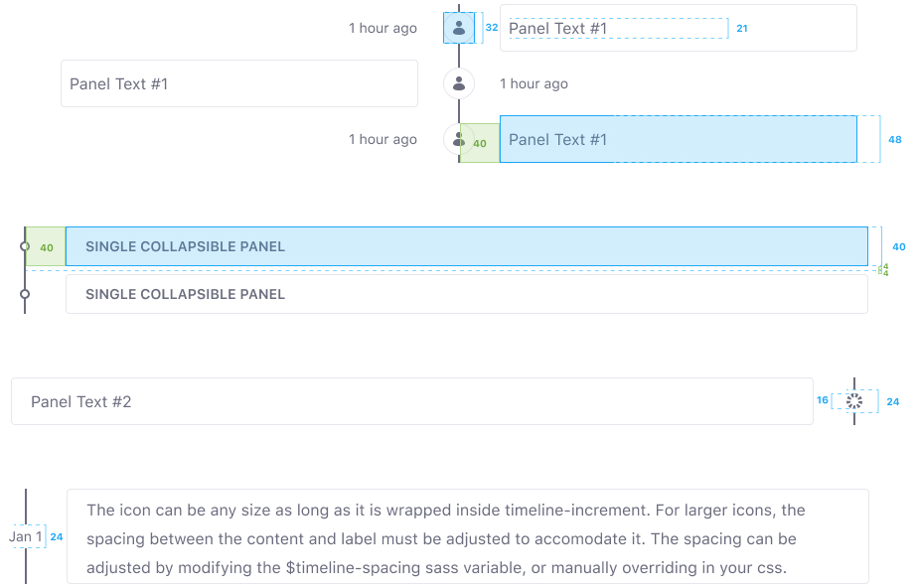Click the user avatar beside left Panel Text #1
Image resolution: width=918 pixels, height=588 pixels.
459,83
